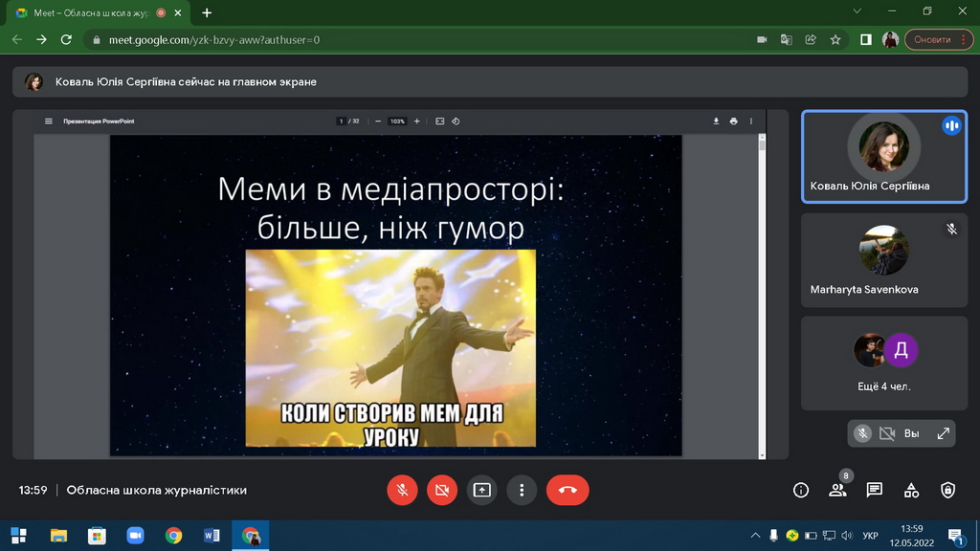Leave the call with red hang-up button
The height and width of the screenshot is (551, 980).
click(568, 490)
